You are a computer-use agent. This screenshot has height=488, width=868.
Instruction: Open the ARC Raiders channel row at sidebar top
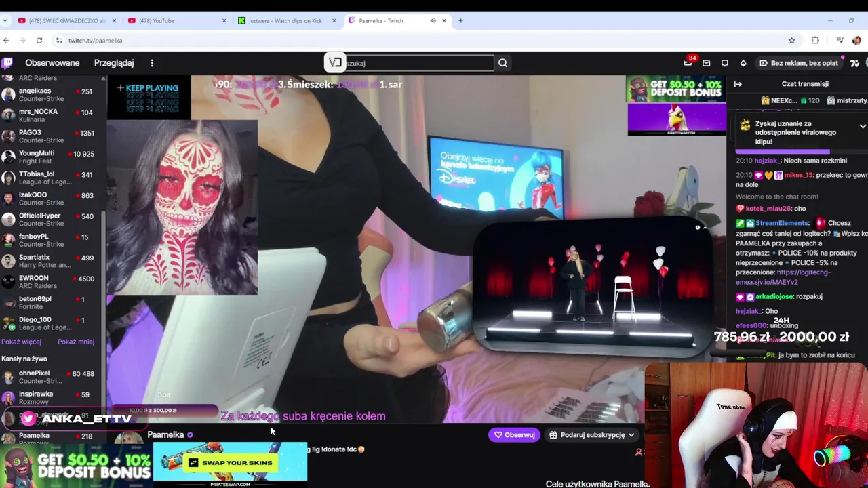click(52, 79)
